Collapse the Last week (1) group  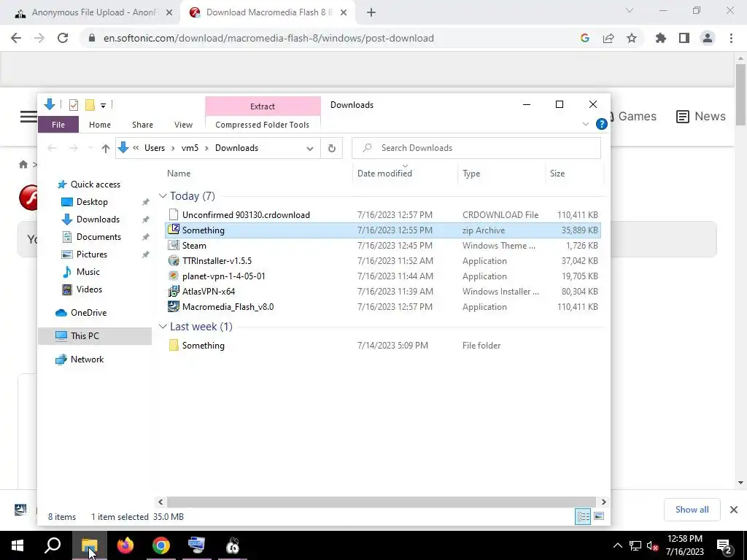click(163, 327)
